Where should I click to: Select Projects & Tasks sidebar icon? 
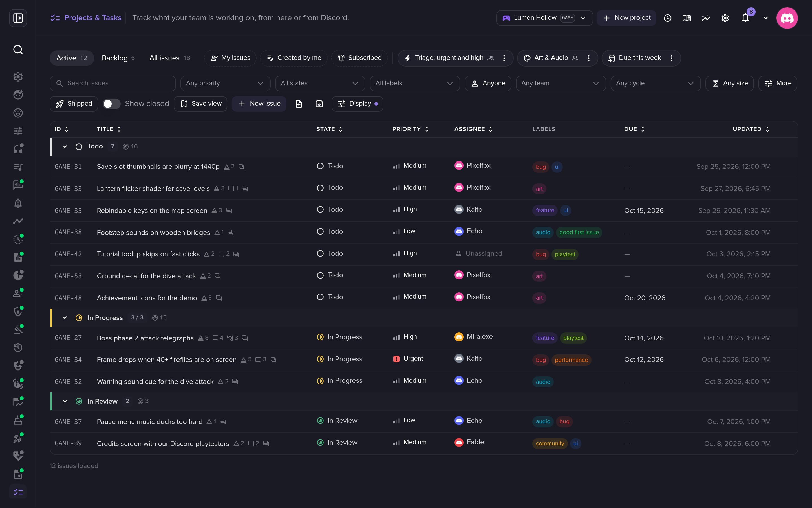[18, 492]
